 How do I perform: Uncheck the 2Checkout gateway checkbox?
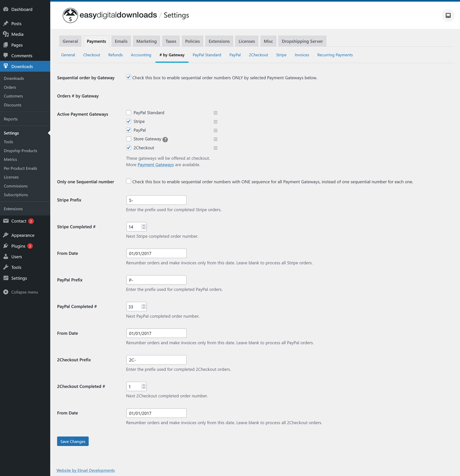coord(129,148)
